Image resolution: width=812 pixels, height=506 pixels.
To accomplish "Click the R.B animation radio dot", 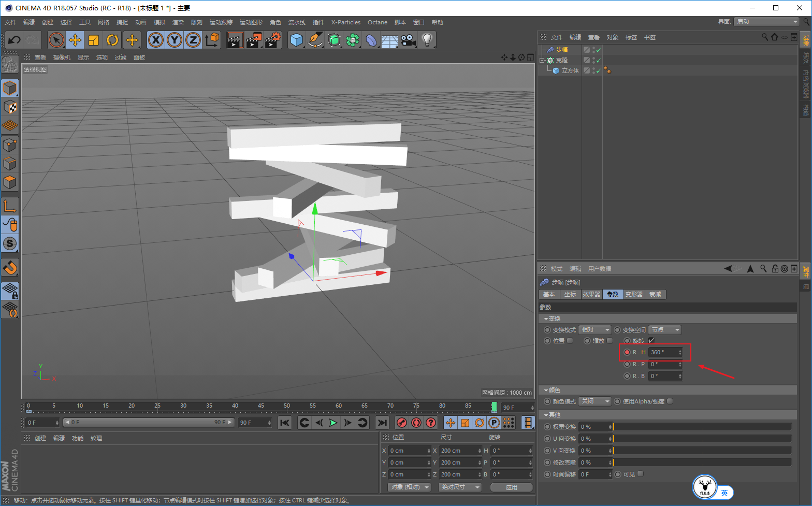I will point(627,376).
